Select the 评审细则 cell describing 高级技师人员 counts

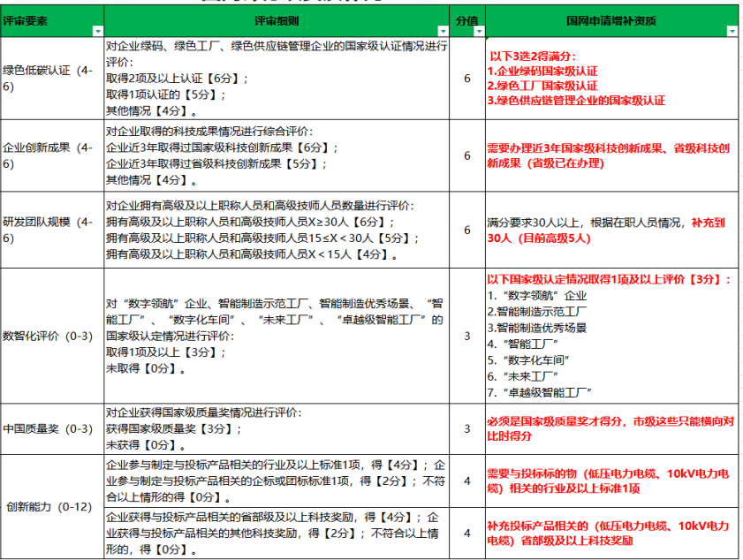277,230
